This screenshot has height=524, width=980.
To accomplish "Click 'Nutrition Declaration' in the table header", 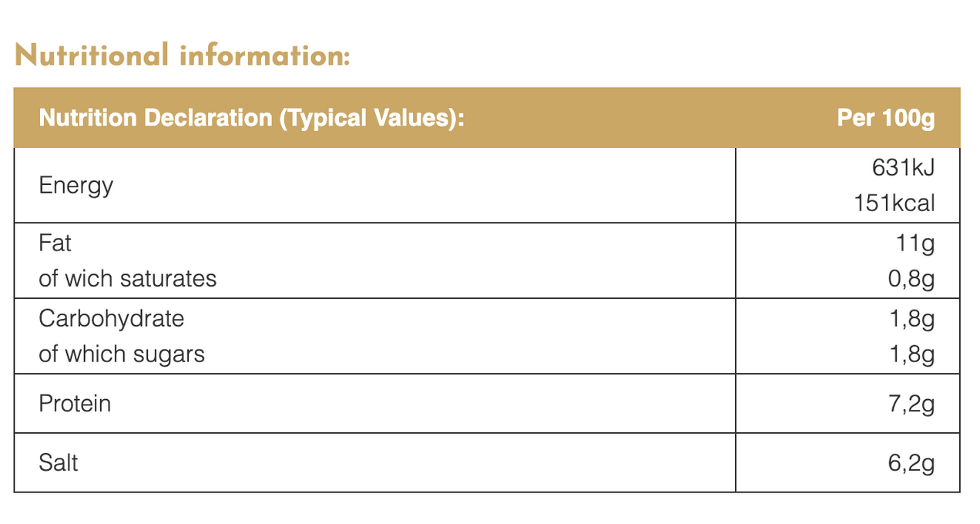I will 155,118.
